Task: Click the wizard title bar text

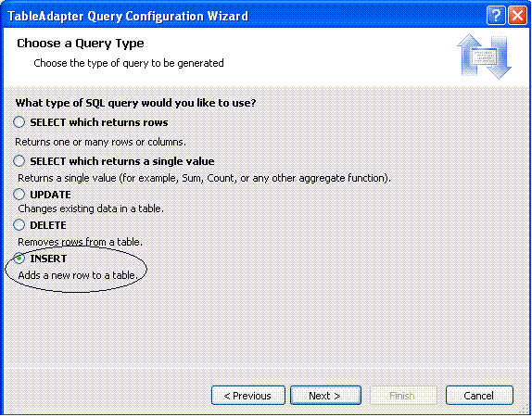Action: pos(128,16)
